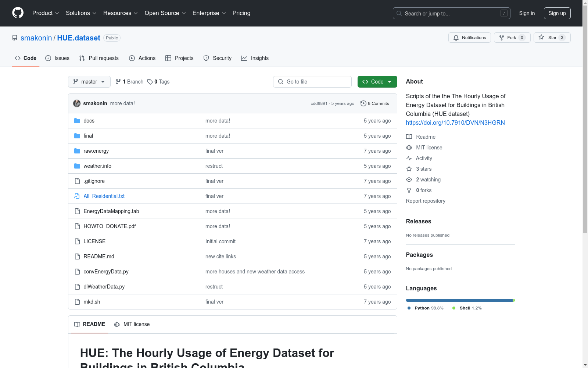This screenshot has width=588, height=368.
Task: Click the final folder icon
Action: (77, 136)
